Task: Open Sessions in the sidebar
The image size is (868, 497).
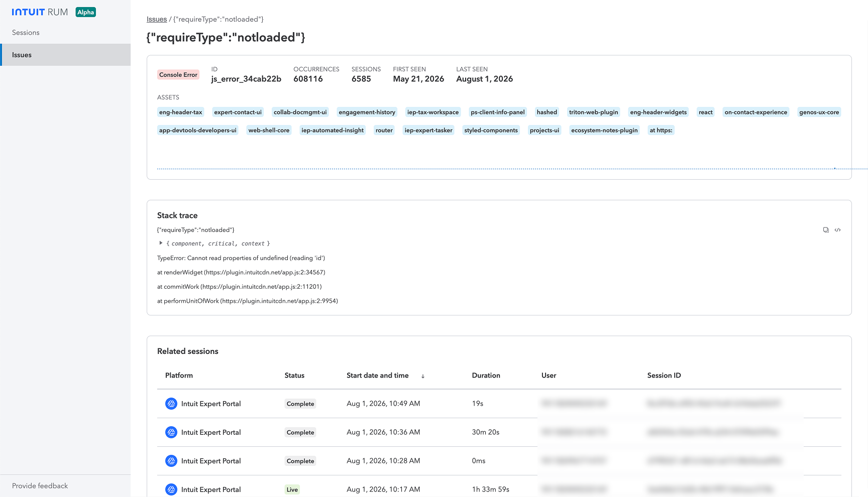Action: 65,33
